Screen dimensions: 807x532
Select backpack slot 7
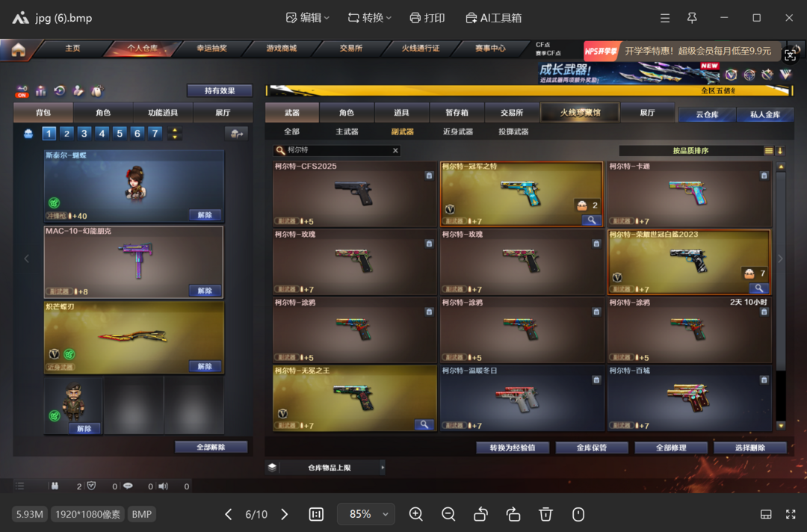(x=155, y=134)
